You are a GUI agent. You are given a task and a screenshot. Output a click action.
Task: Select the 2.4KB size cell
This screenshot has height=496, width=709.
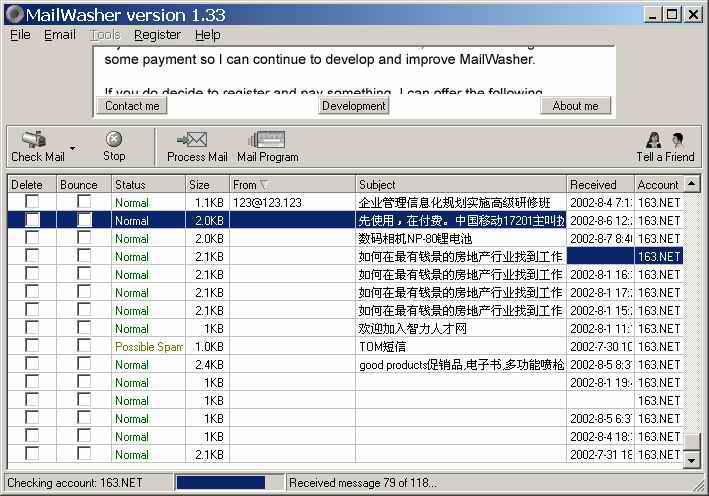[208, 365]
